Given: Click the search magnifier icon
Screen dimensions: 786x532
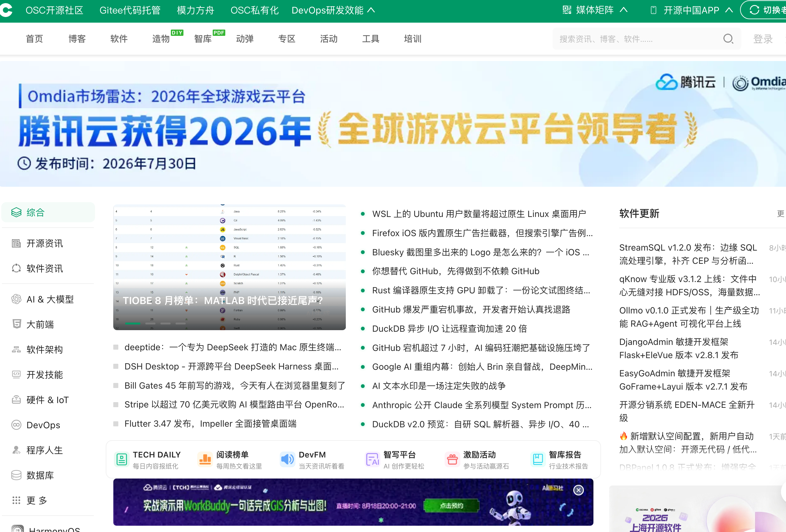Looking at the screenshot, I should (x=728, y=39).
